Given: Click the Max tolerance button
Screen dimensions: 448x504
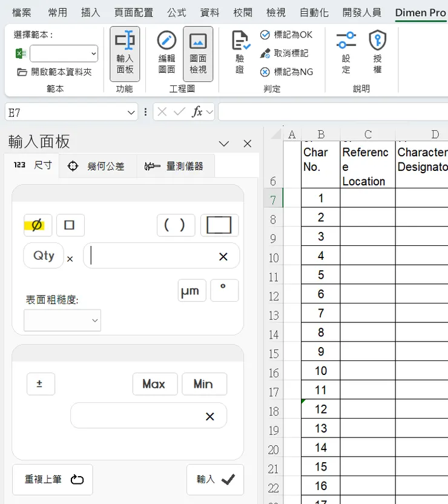Looking at the screenshot, I should 155,384.
